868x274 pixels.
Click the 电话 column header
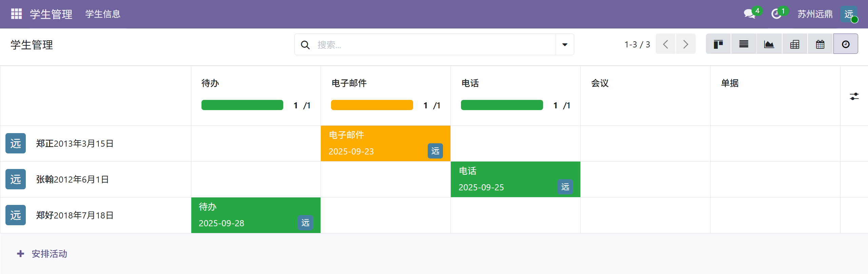pyautogui.click(x=470, y=83)
